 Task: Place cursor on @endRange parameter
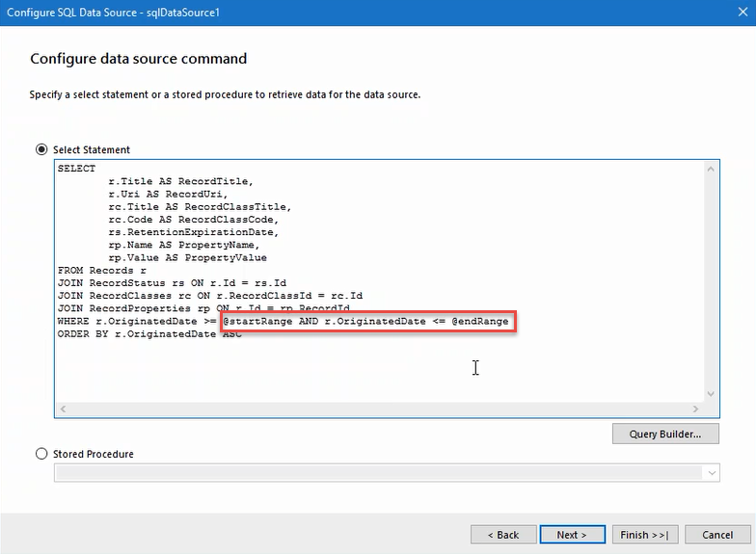[x=479, y=321]
